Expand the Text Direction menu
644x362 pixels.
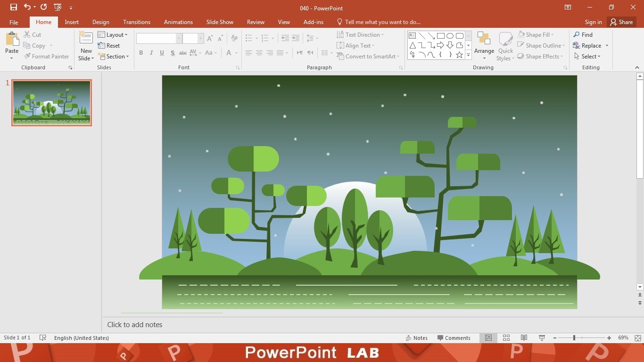[360, 35]
